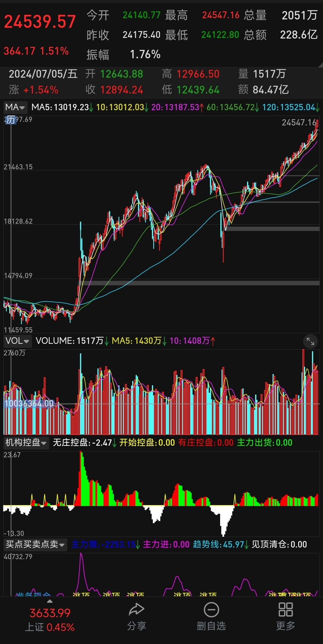The height and width of the screenshot is (644, 323).
Task: Tap the MA5: 13019.23 label
Action: [x=62, y=107]
